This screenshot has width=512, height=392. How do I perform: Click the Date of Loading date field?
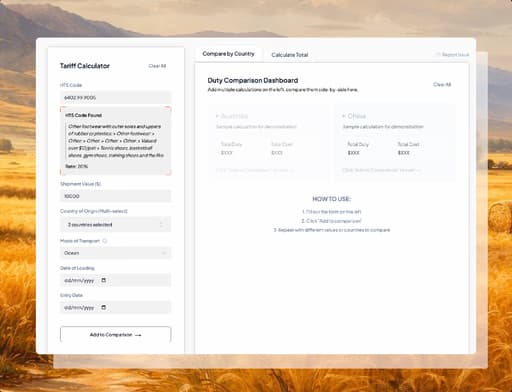pyautogui.click(x=115, y=280)
